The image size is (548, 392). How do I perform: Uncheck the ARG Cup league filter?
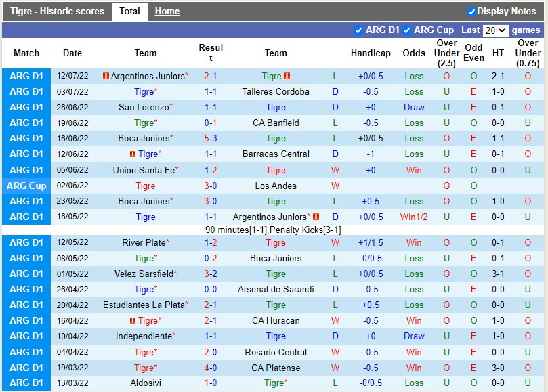[x=406, y=30]
